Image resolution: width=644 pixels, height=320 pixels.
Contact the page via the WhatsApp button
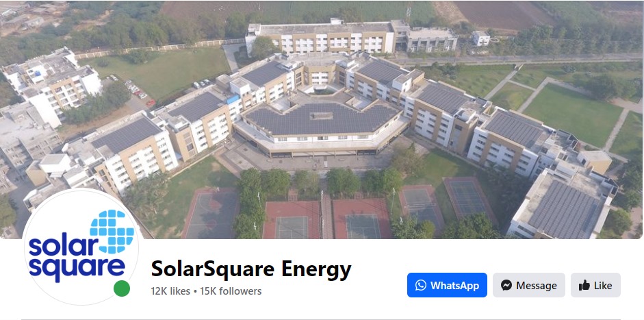click(447, 285)
